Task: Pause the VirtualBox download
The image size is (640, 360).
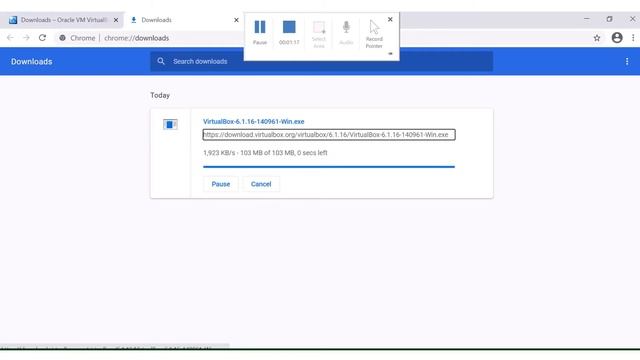Action: pos(221,184)
